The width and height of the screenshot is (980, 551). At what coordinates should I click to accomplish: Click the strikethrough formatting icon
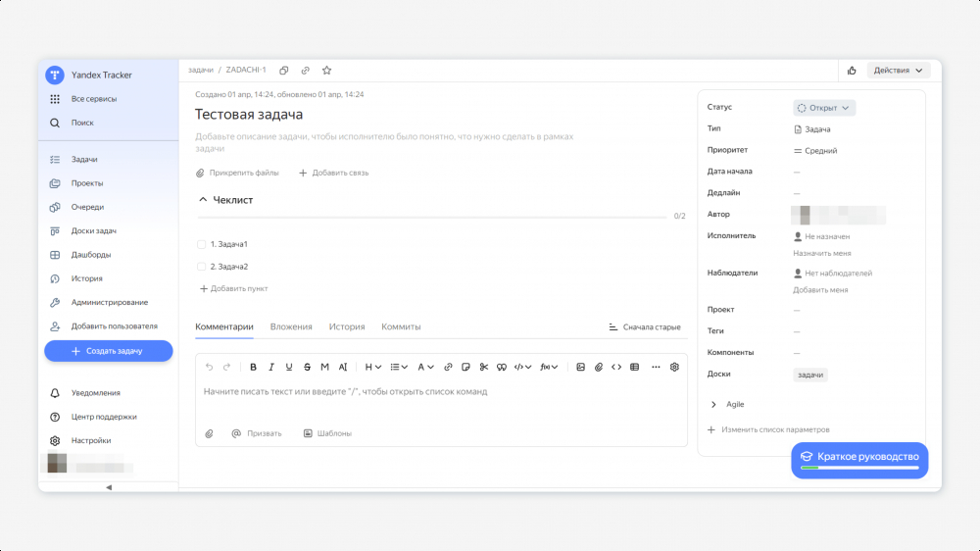[x=307, y=367]
